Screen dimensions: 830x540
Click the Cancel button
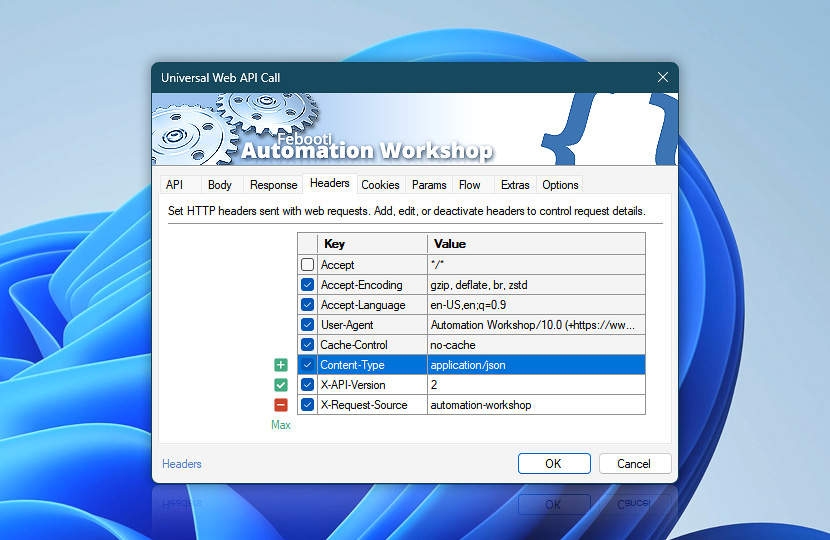pos(634,464)
